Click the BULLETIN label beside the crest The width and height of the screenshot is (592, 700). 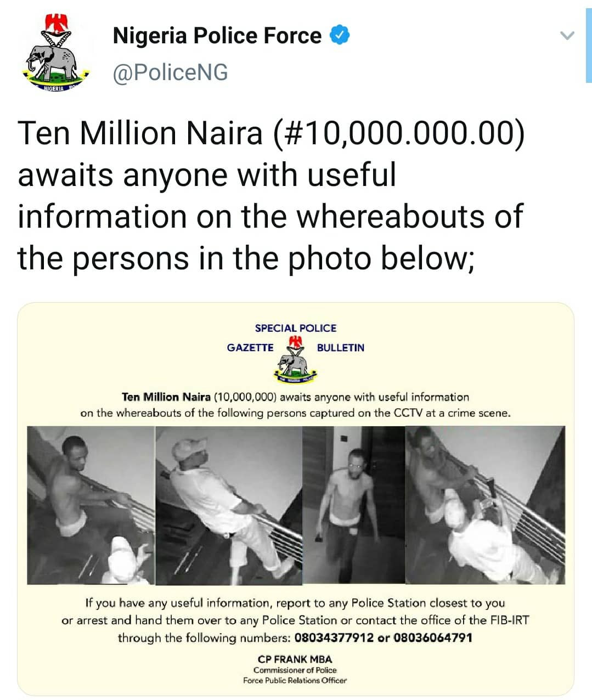pos(340,348)
